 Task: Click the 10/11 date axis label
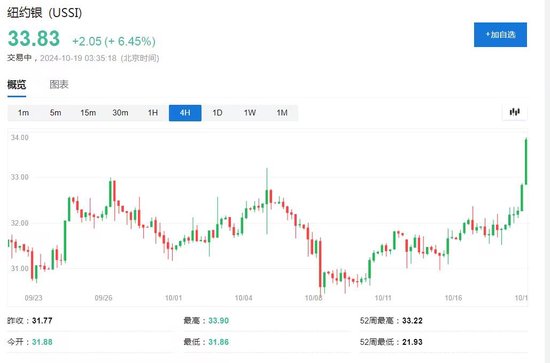coord(383,298)
